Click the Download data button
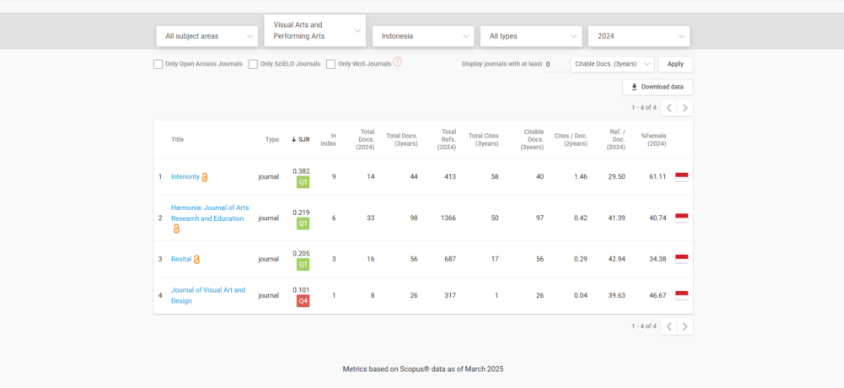This screenshot has width=844, height=388. pyautogui.click(x=657, y=87)
